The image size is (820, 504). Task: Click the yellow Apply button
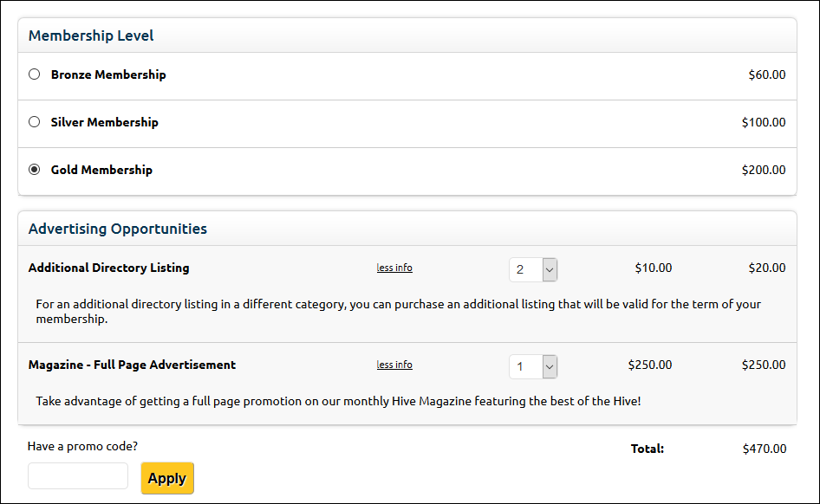click(167, 478)
